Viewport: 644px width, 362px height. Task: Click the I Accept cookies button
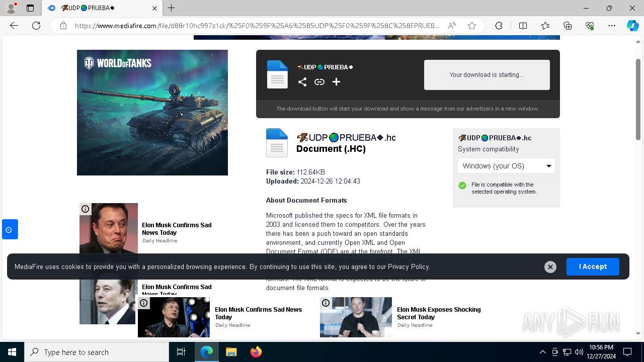[593, 266]
